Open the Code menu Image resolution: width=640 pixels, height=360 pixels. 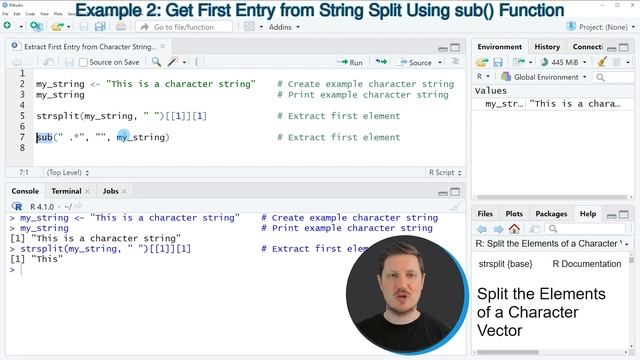(x=31, y=14)
